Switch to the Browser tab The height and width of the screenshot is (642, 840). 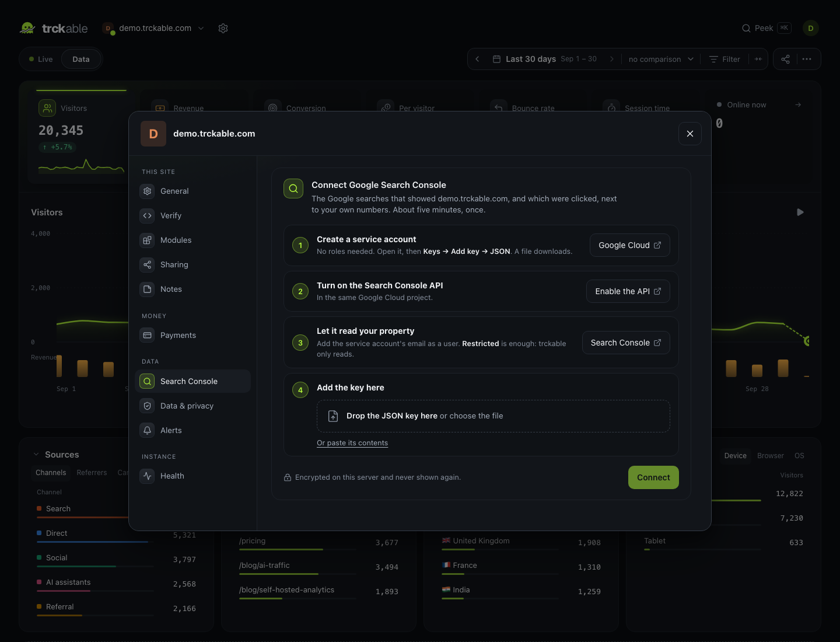(x=771, y=456)
